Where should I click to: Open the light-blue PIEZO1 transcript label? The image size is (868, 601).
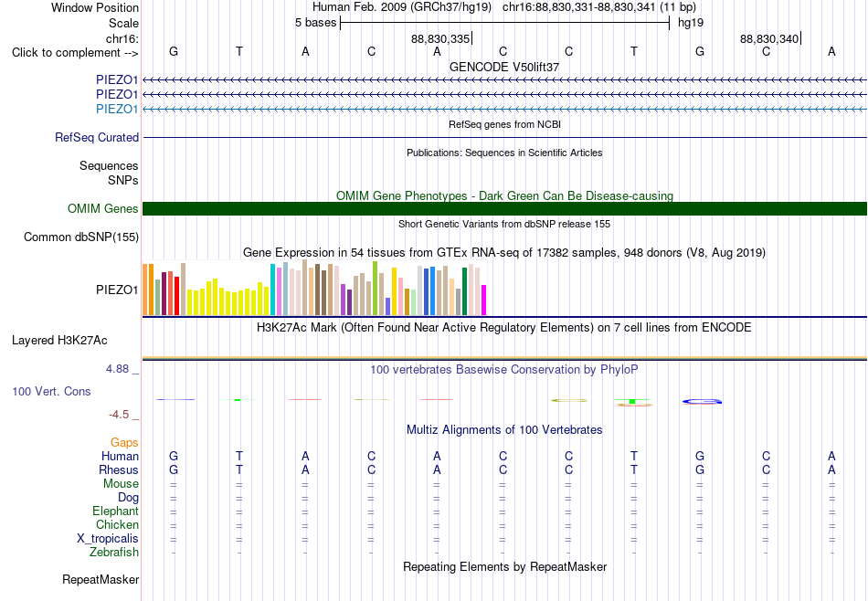tap(117, 109)
